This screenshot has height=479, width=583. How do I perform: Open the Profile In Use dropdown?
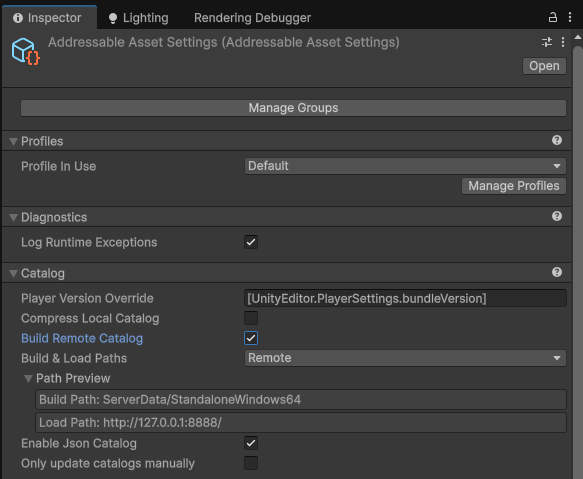[x=405, y=166]
